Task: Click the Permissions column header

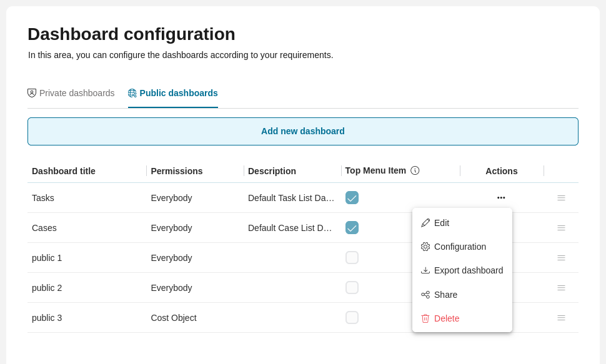Action: 176,171
